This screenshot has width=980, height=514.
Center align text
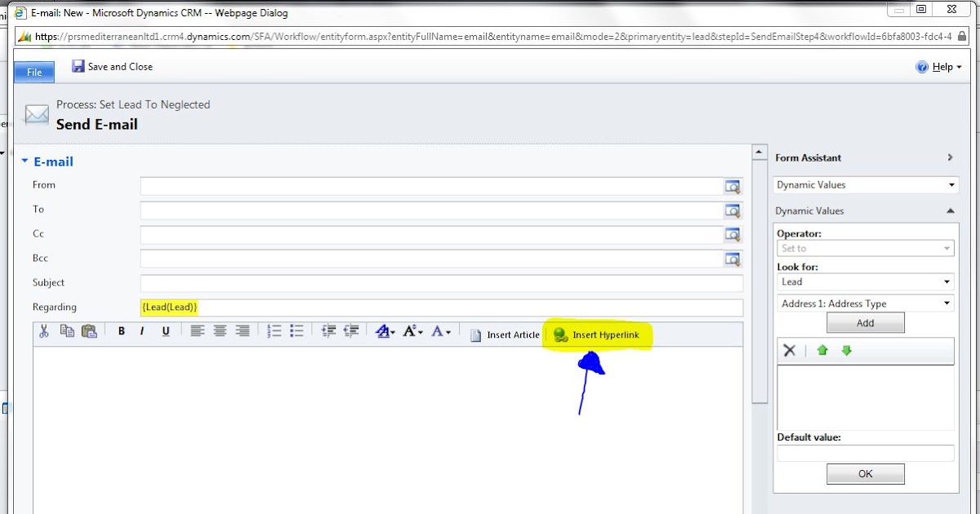(x=220, y=331)
